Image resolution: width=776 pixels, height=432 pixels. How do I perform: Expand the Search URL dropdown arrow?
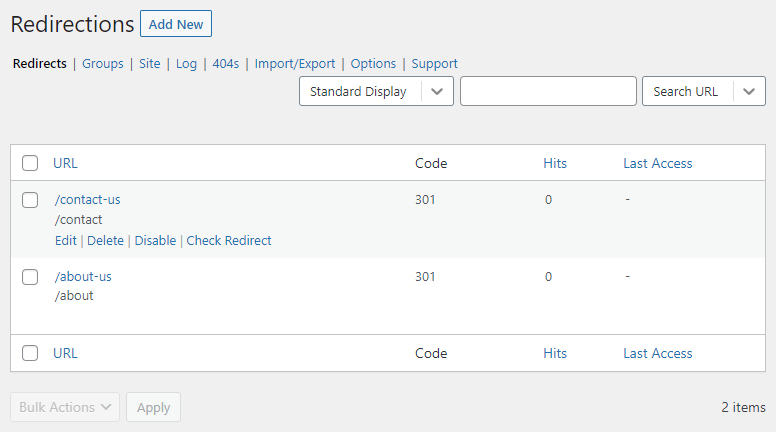point(749,91)
